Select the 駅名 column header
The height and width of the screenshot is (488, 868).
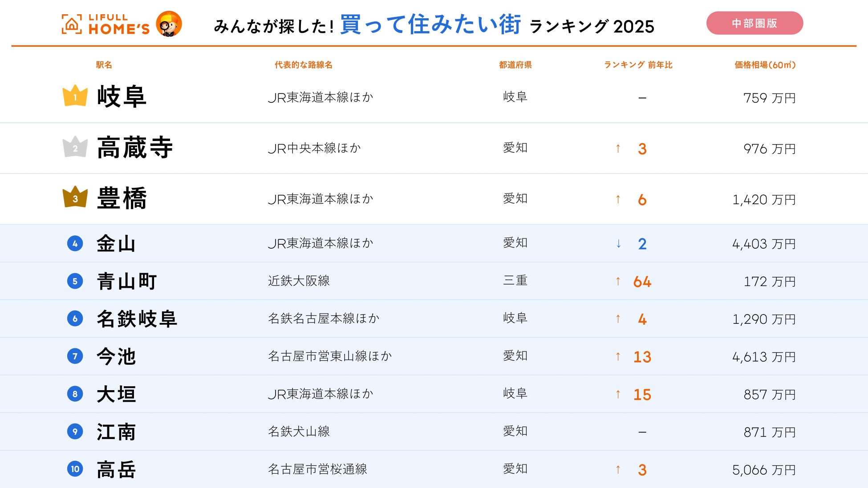(104, 65)
